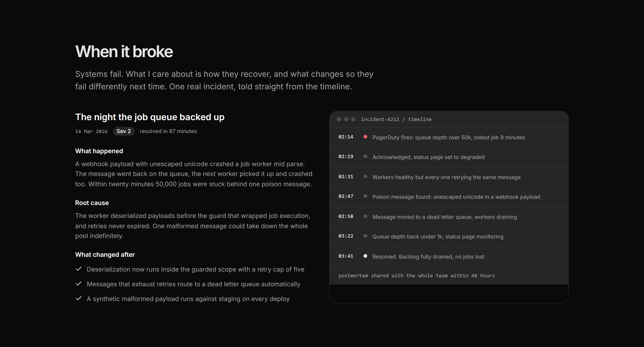Viewport: 644px width, 347px height.
Task: Click the 03:41 timestamp
Action: (x=346, y=256)
